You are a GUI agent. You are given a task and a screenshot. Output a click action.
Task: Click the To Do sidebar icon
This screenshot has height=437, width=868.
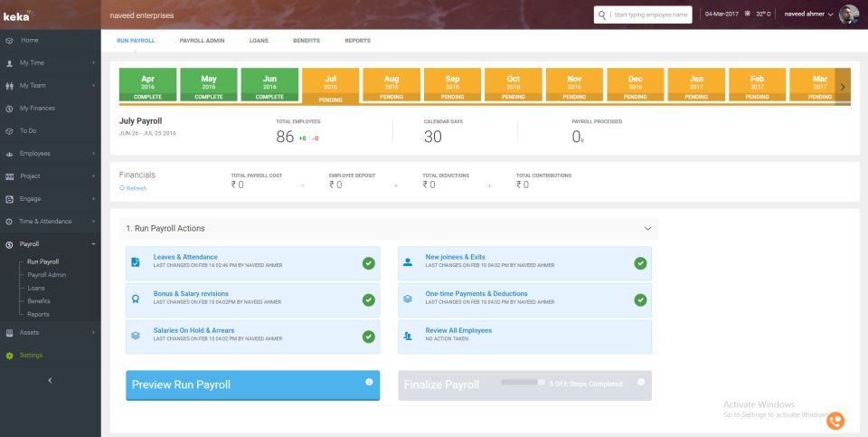[x=9, y=131]
